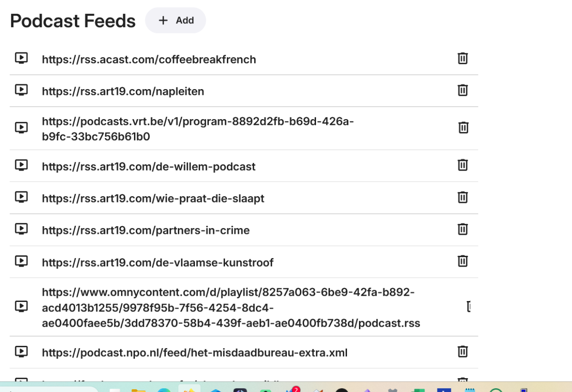
Task: Select the rss.art19.com/de-vlaamse-kunstroof entry
Action: click(x=158, y=262)
